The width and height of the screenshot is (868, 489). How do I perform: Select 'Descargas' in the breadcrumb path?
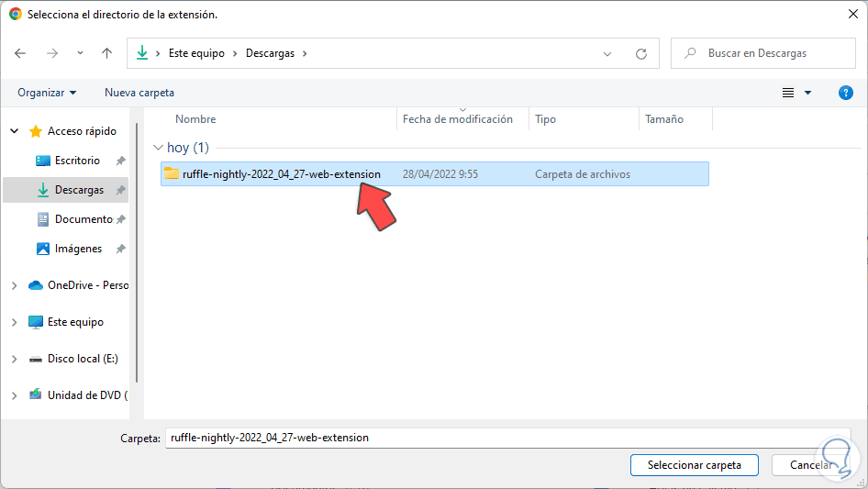(270, 53)
